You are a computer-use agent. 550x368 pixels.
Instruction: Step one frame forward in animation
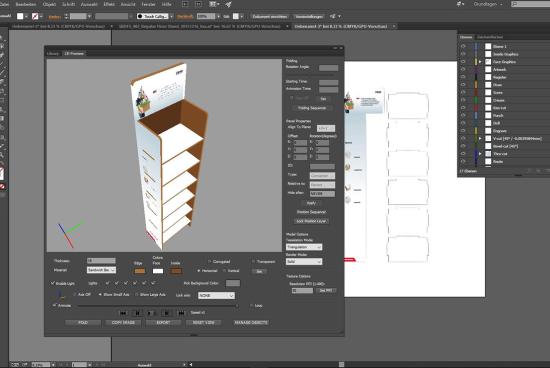click(x=167, y=313)
